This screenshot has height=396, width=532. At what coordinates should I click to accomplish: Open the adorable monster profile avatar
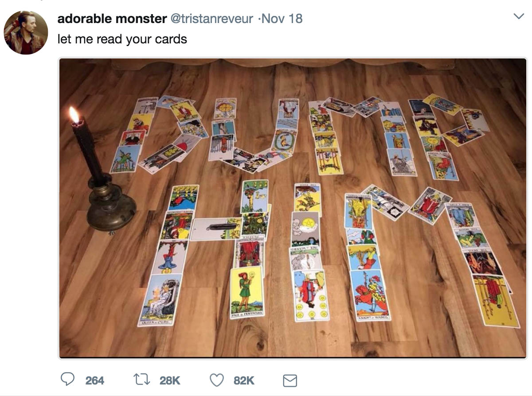pyautogui.click(x=26, y=32)
